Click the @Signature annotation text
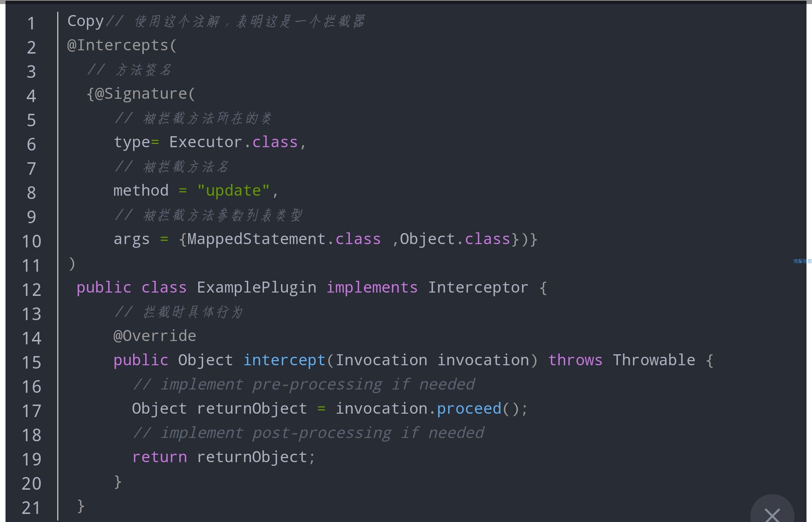 tap(141, 94)
